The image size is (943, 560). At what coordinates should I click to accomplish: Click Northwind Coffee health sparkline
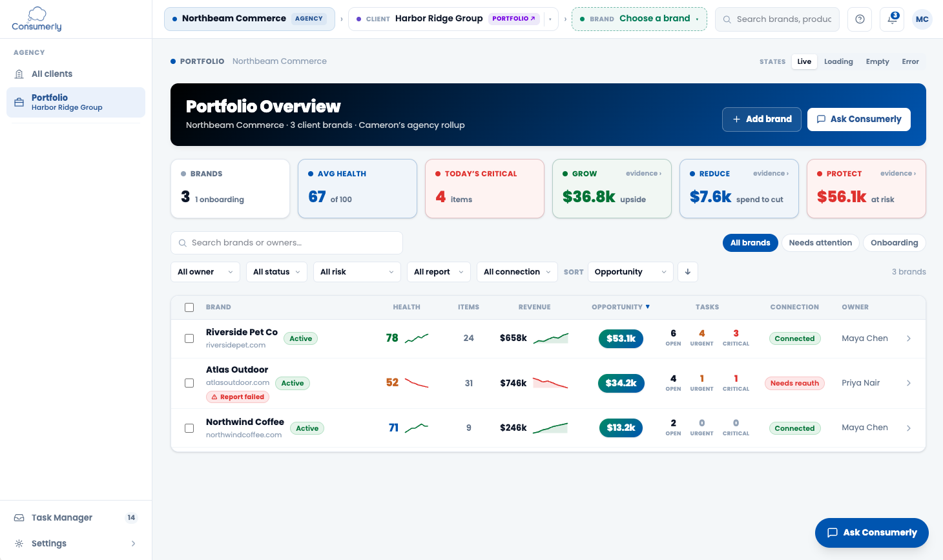[417, 427]
